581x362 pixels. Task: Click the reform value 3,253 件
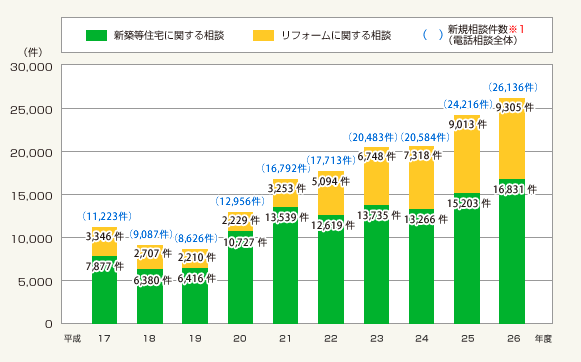click(x=287, y=188)
